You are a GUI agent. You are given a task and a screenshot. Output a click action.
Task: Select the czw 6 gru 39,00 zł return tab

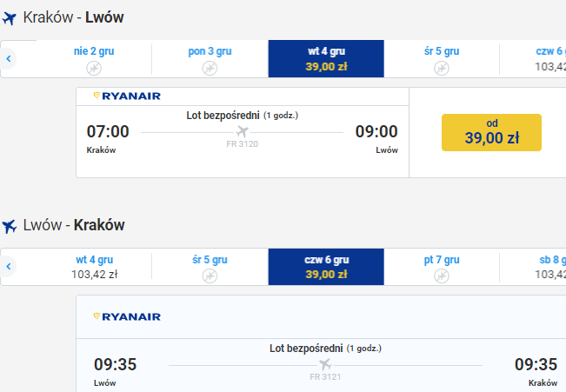tap(326, 267)
